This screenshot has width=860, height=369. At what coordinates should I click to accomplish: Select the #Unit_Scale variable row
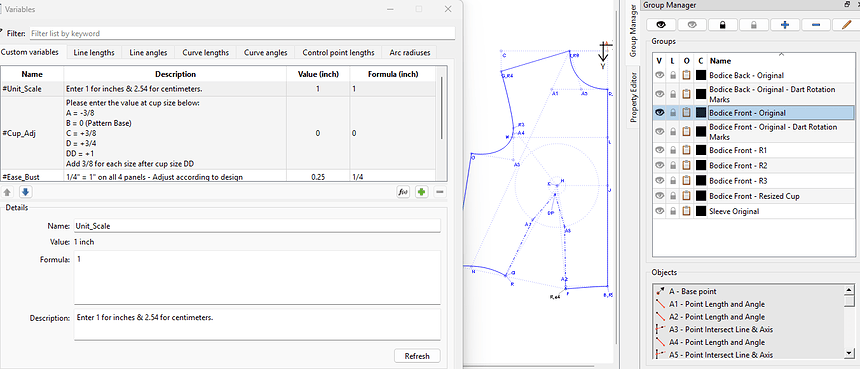(x=218, y=89)
